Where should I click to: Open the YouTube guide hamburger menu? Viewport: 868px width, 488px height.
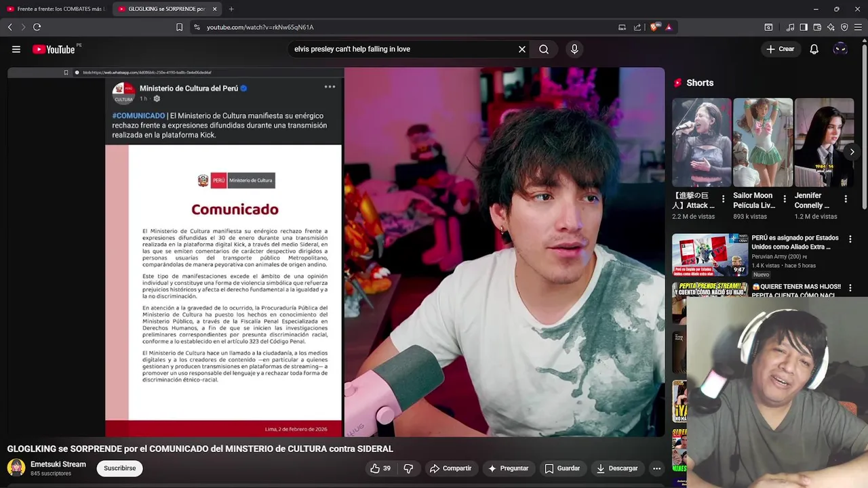[16, 49]
